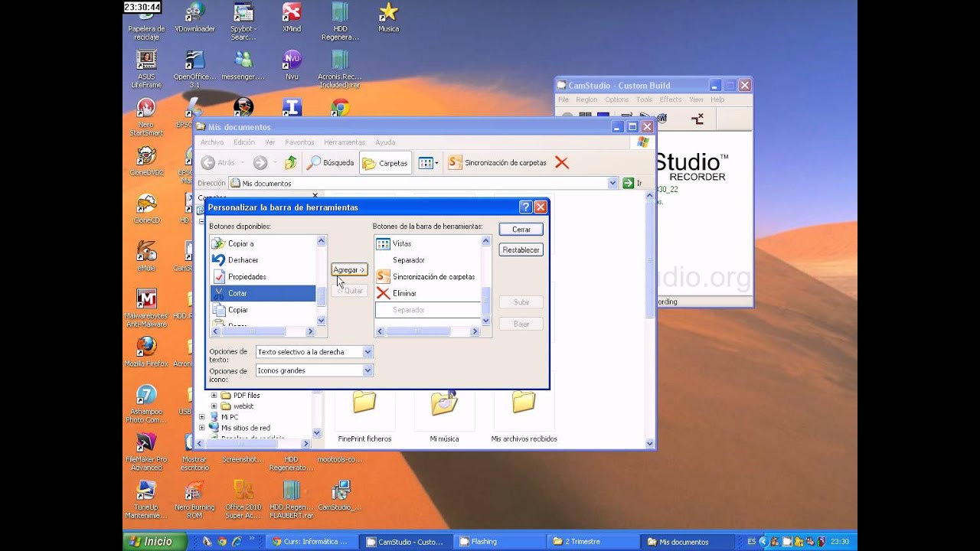
Task: Expand 'Mi PC' node in folder tree
Action: [x=202, y=417]
